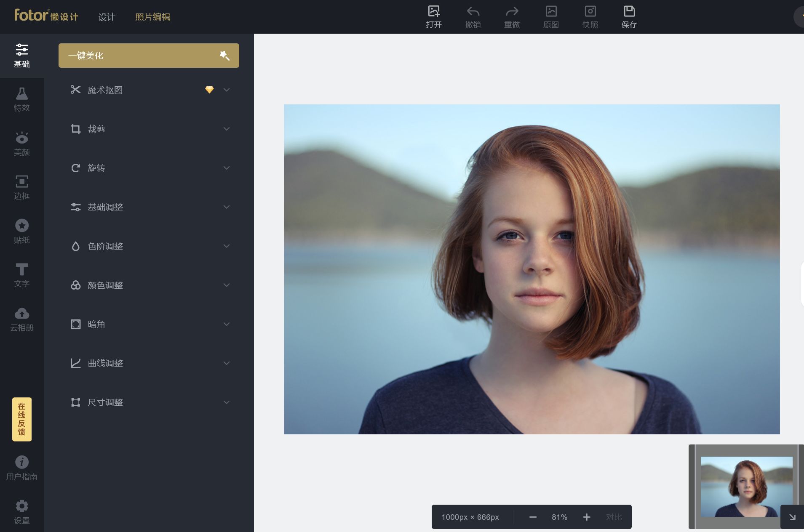
Task: Expand the 曲线调整 section chevron
Action: click(227, 363)
